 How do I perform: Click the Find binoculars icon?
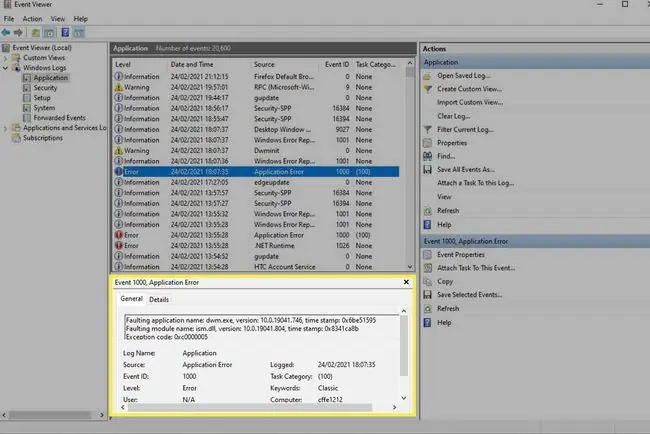coord(427,156)
